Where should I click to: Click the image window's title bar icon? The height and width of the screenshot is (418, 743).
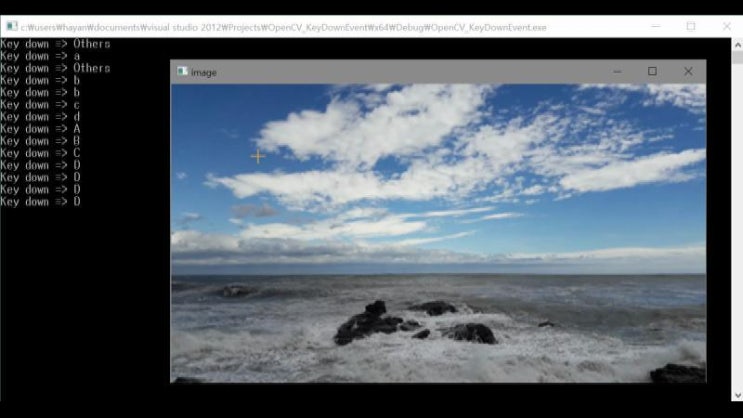[182, 72]
